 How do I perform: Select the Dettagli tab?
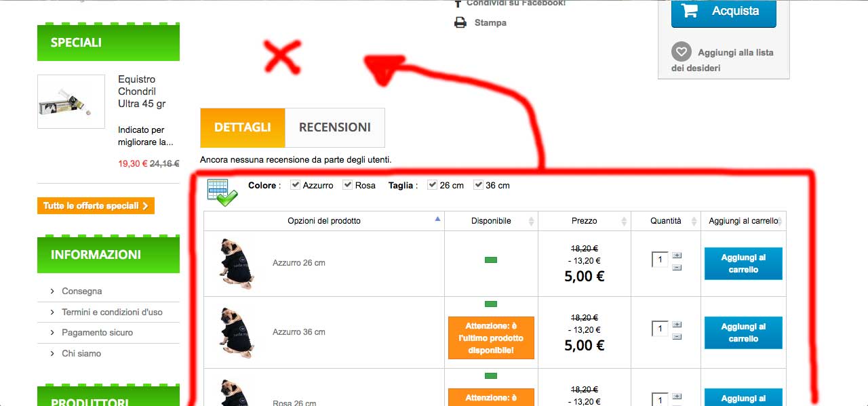point(243,127)
